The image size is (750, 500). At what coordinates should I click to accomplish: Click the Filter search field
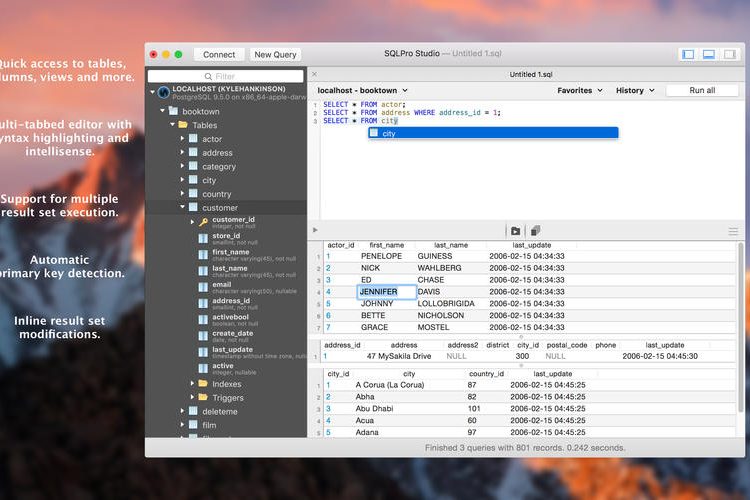[x=226, y=76]
